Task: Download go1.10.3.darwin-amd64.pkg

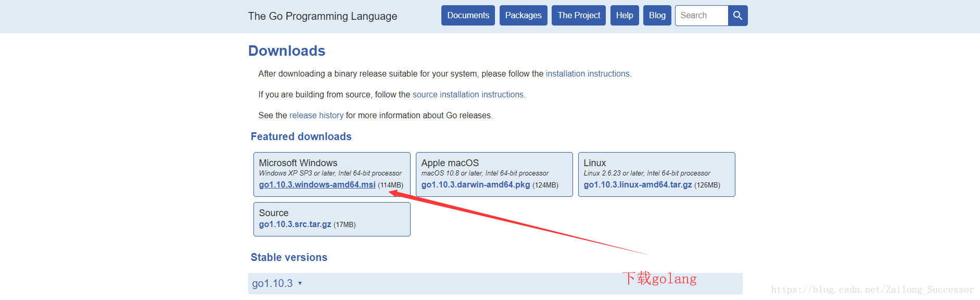Action: tap(475, 185)
